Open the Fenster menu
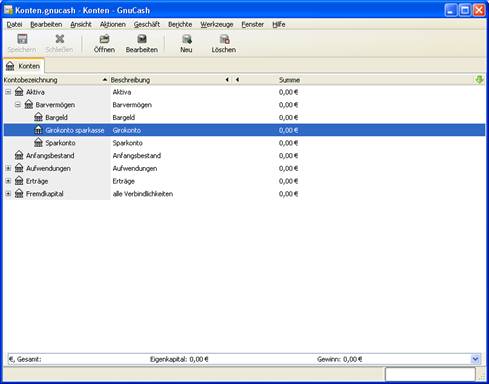489x384 pixels. point(253,24)
